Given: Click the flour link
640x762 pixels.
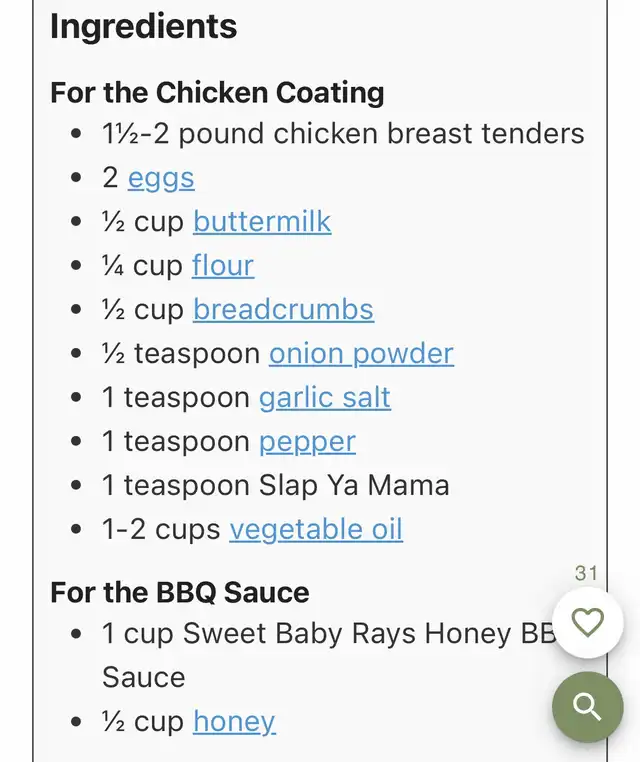Looking at the screenshot, I should click(223, 266).
